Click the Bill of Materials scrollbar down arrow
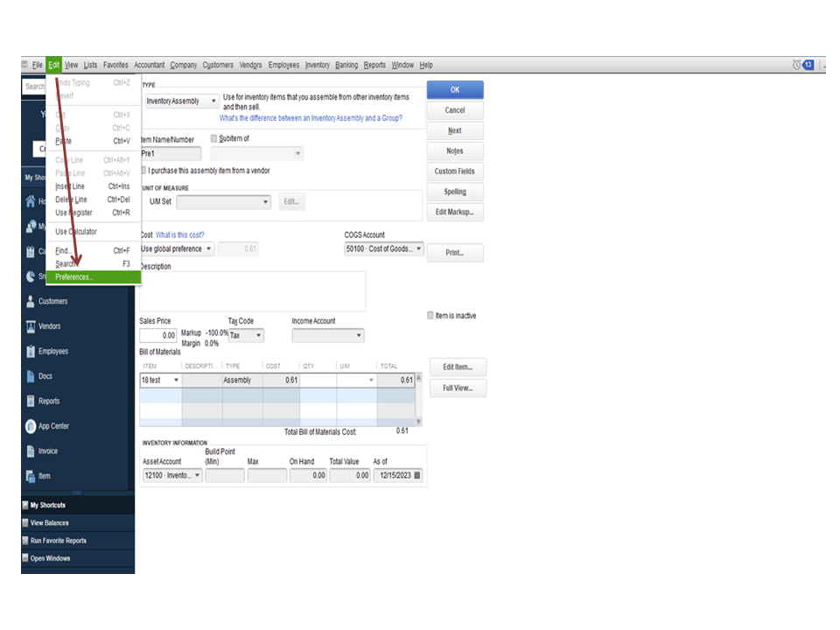The height and width of the screenshot is (630, 840). 419,422
